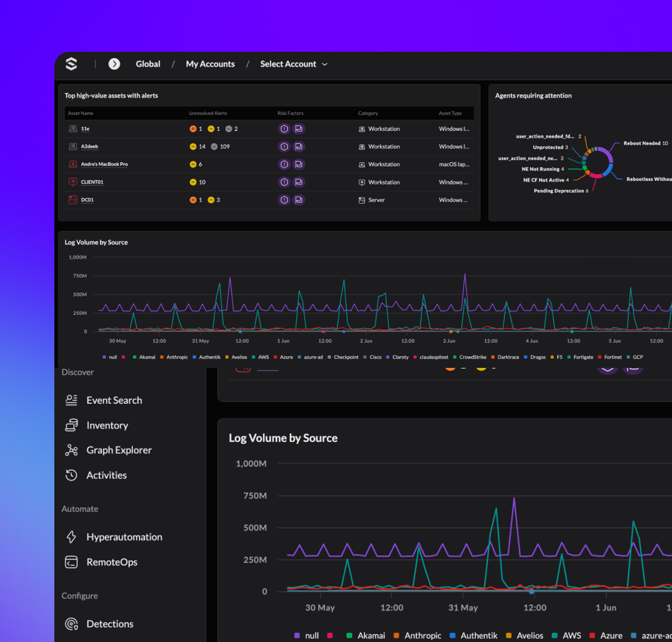Open the 11e asset link
Image resolution: width=672 pixels, height=642 pixels.
click(x=85, y=129)
